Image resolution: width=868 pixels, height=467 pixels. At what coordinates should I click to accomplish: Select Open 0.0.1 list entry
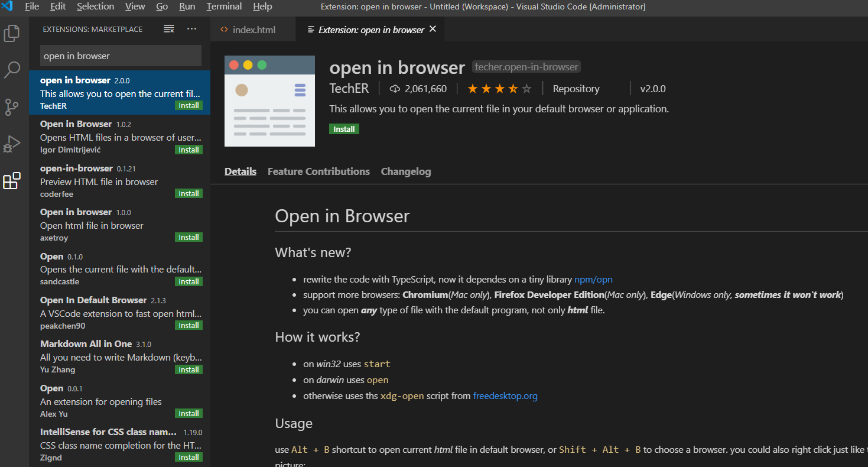(x=119, y=400)
